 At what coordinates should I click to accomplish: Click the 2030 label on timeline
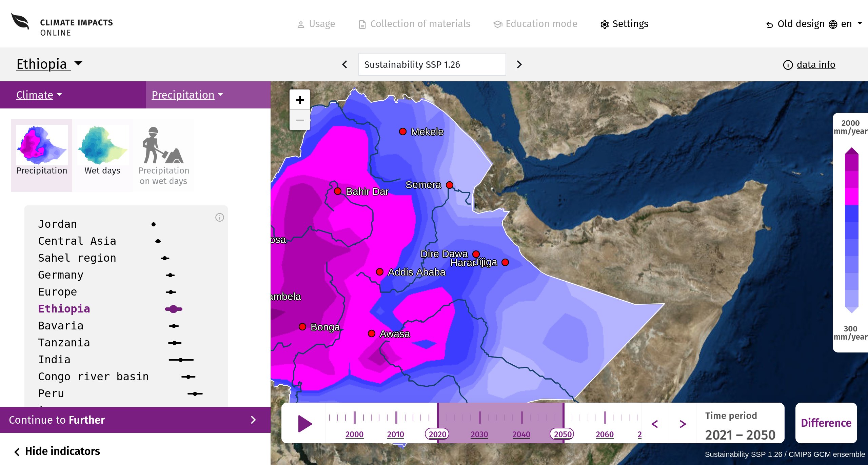(x=479, y=434)
